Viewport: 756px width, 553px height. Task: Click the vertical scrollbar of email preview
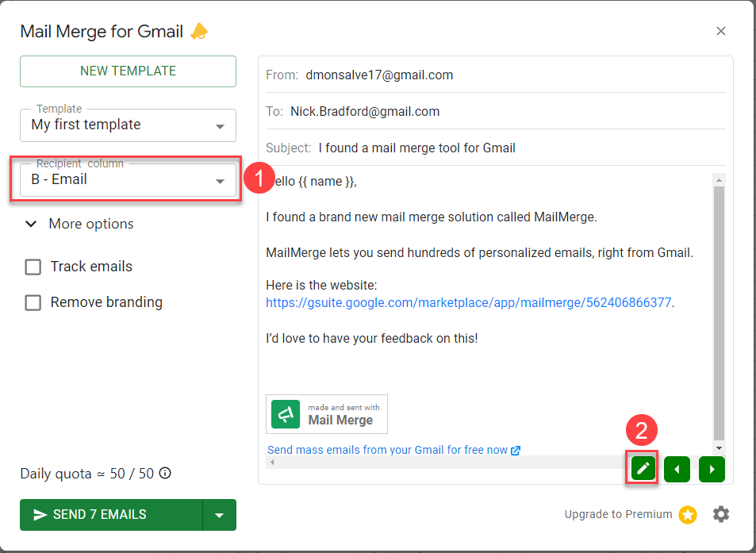click(x=719, y=313)
